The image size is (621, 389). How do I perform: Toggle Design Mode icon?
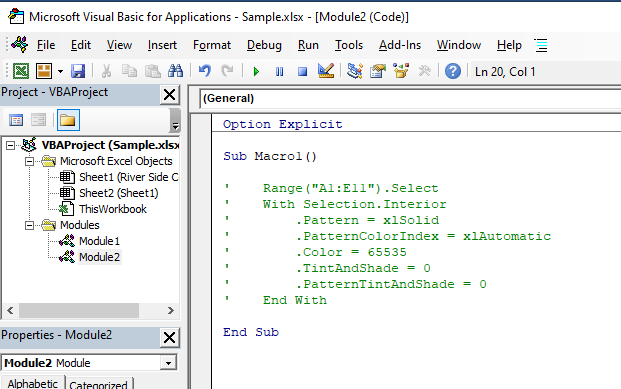point(326,71)
